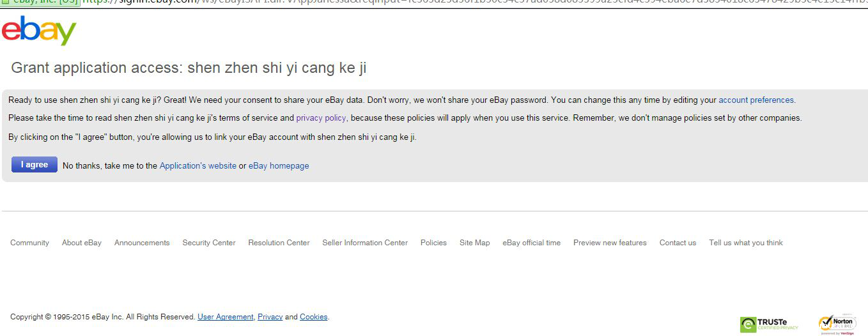The width and height of the screenshot is (868, 336).
Task: Click the Cookies link in copyright line
Action: (313, 317)
